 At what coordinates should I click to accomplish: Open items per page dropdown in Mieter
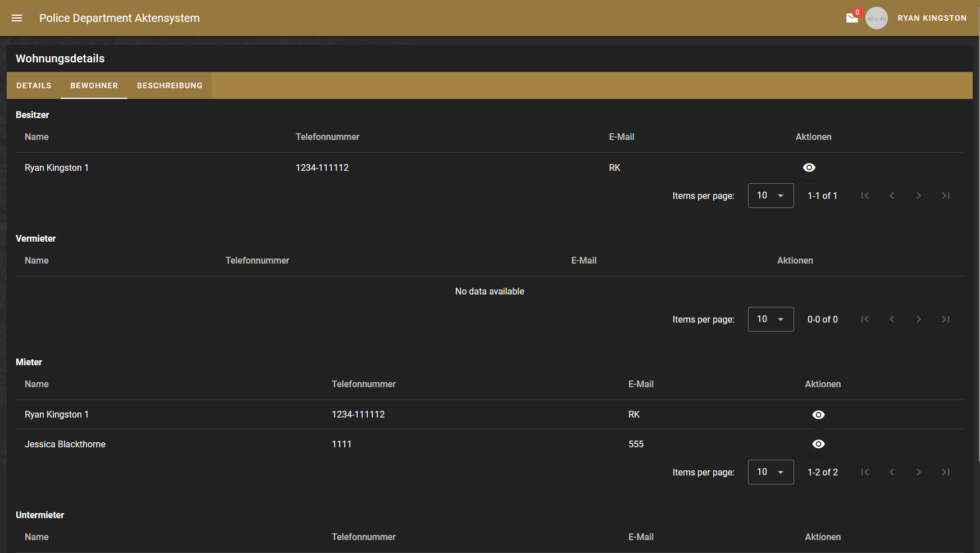(771, 472)
